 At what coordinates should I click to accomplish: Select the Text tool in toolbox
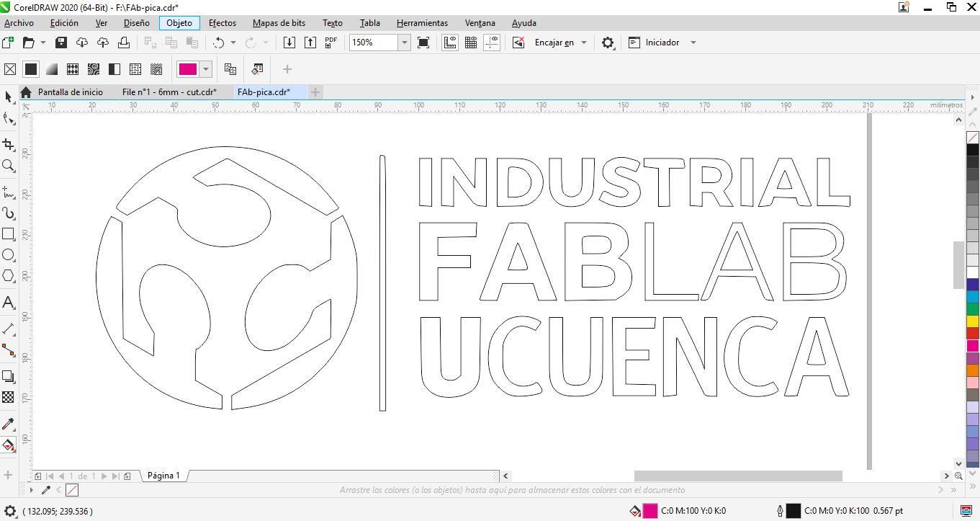[x=9, y=302]
